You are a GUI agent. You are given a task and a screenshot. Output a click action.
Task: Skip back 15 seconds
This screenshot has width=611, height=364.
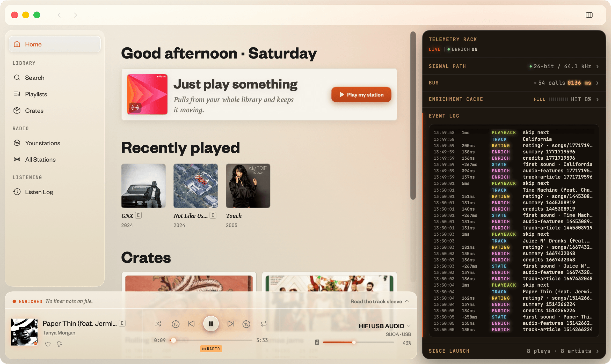pos(176,324)
